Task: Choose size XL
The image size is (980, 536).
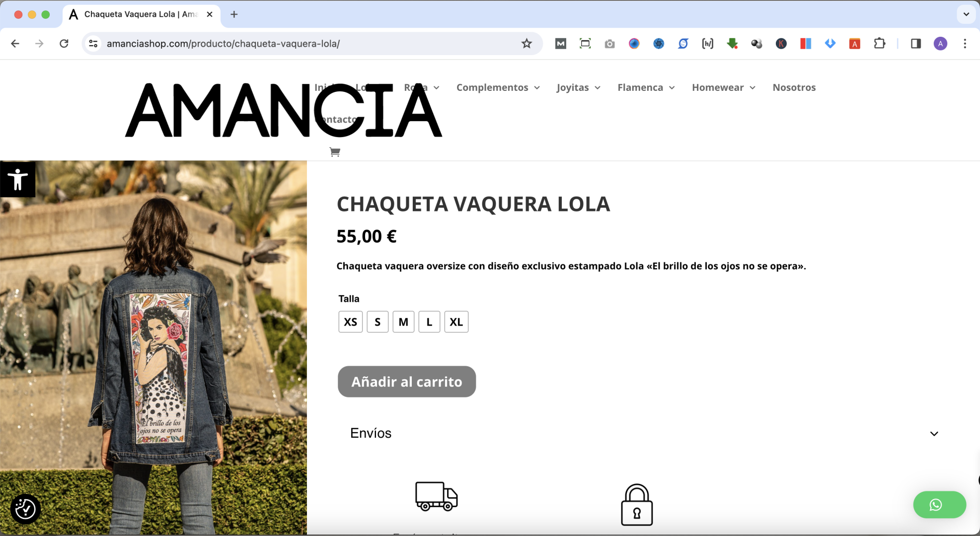Action: point(456,322)
